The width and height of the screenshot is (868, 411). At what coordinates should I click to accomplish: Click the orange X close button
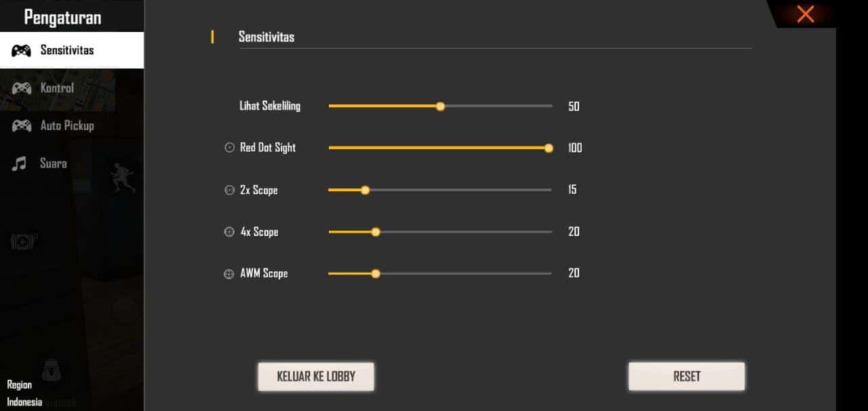(804, 14)
